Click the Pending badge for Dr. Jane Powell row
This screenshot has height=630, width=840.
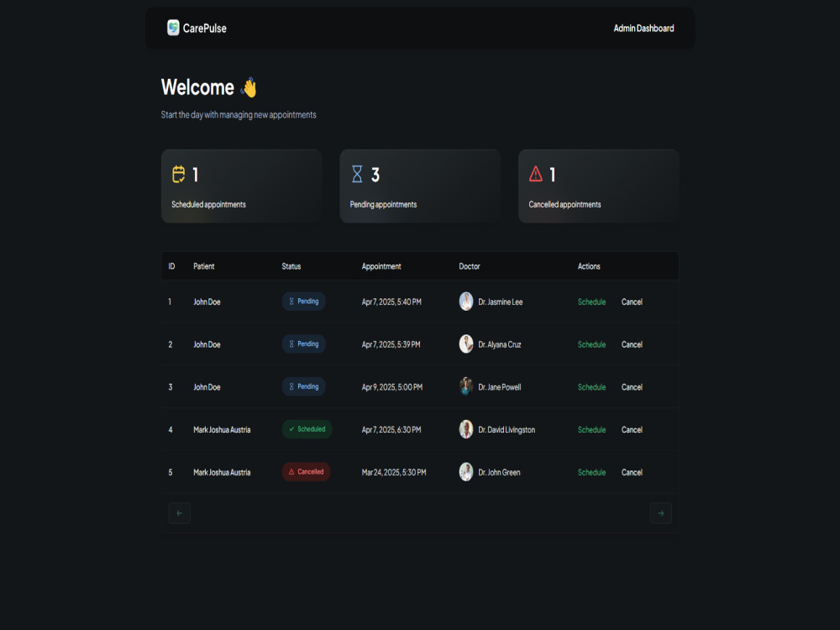(304, 386)
